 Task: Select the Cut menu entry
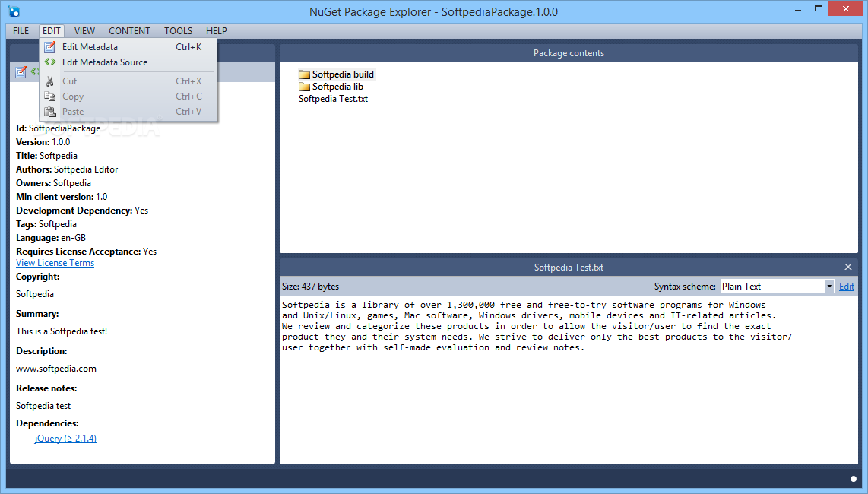(128, 81)
